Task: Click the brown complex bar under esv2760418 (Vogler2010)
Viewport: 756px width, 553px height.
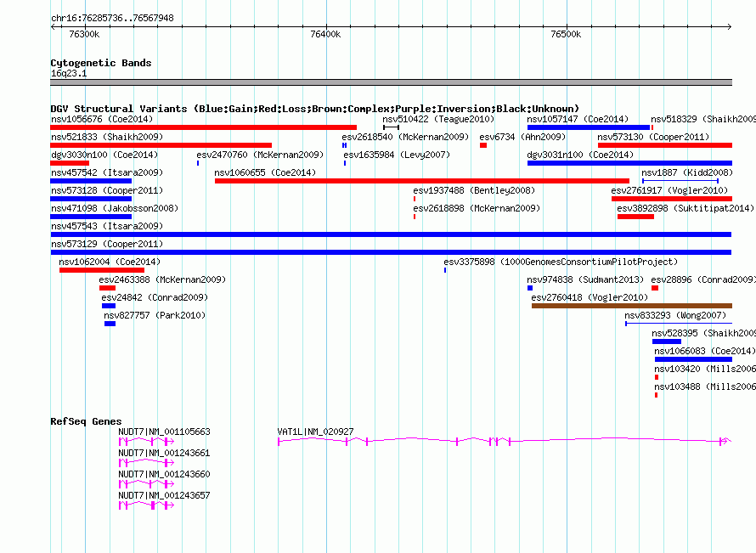Action: pos(632,306)
